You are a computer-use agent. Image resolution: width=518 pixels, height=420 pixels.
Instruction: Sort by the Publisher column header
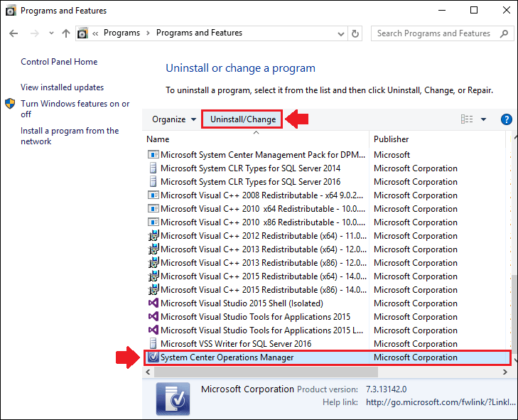391,139
